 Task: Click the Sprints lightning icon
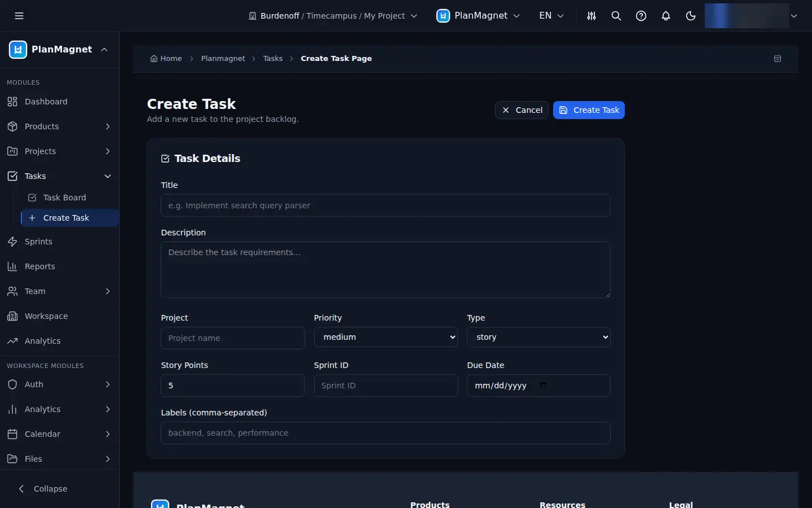point(12,242)
